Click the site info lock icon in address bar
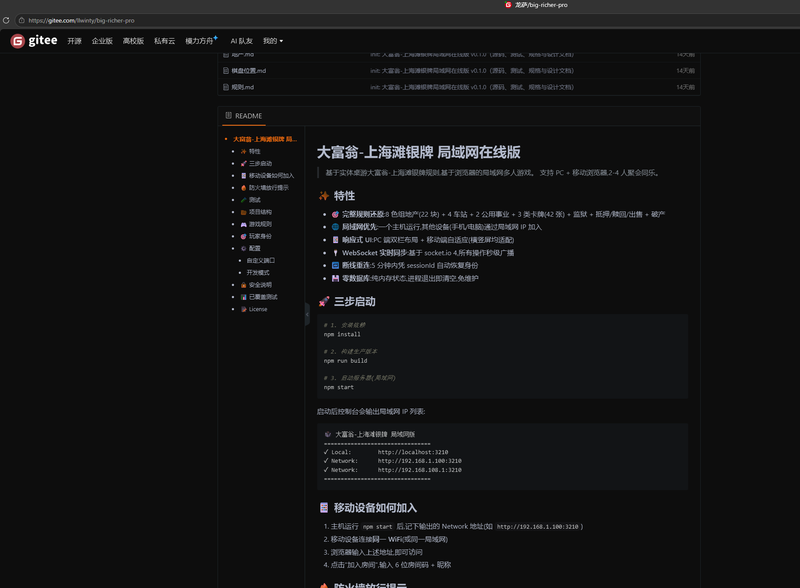This screenshot has height=588, width=800. 21,20
